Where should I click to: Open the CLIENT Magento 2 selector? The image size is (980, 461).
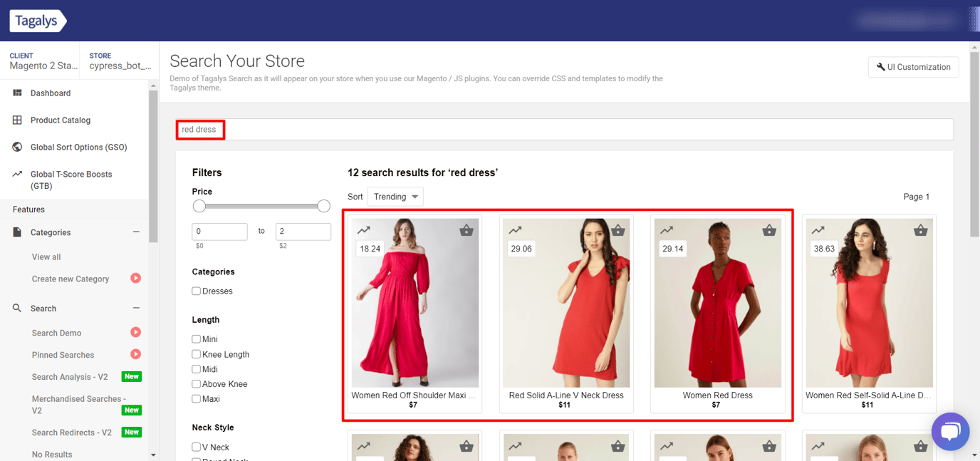click(43, 61)
